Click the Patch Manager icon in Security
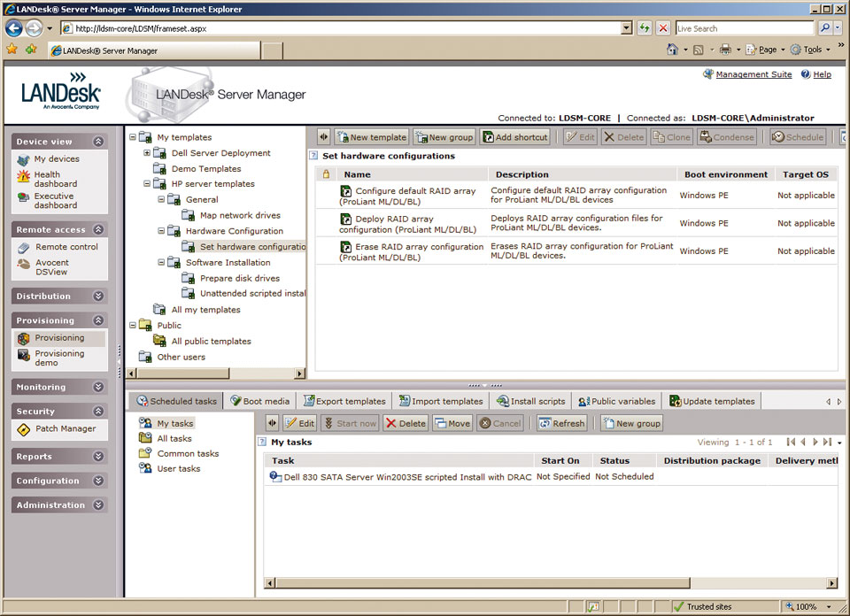 coord(24,429)
